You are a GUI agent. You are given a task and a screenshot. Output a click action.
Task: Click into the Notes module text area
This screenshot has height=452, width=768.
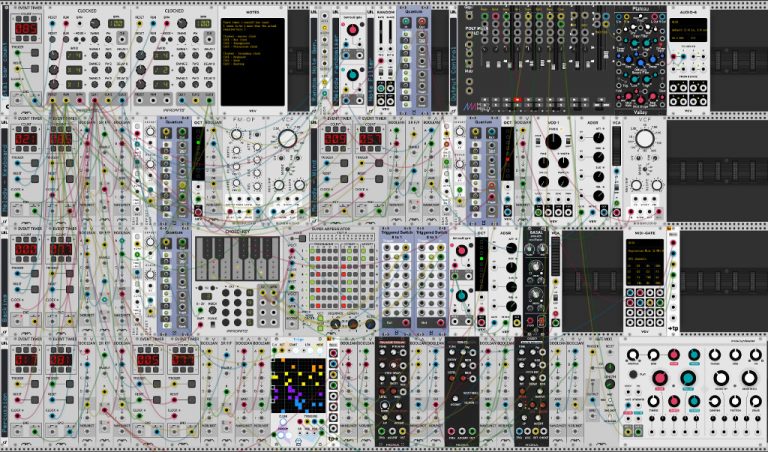252,61
